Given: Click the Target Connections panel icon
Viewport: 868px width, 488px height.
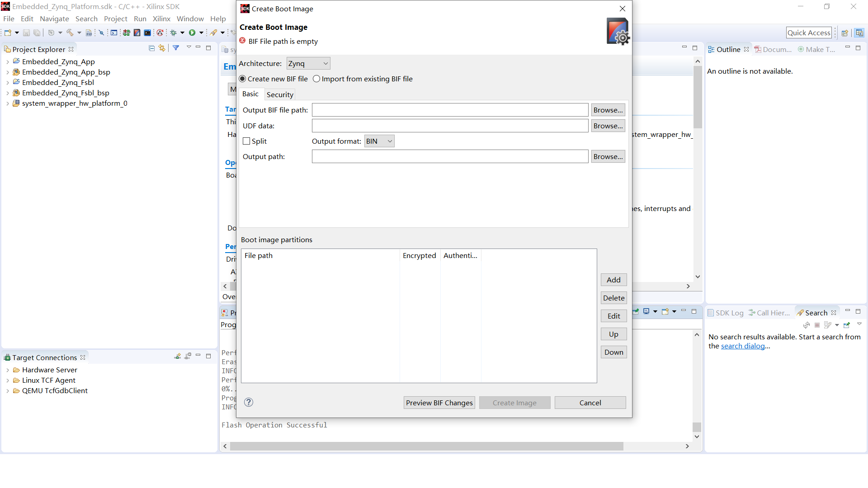Looking at the screenshot, I should [x=8, y=357].
